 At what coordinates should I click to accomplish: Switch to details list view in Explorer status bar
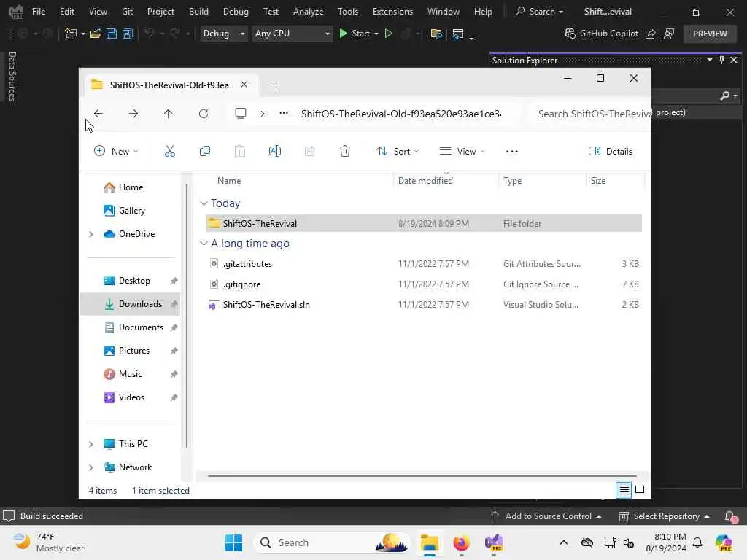(x=624, y=490)
